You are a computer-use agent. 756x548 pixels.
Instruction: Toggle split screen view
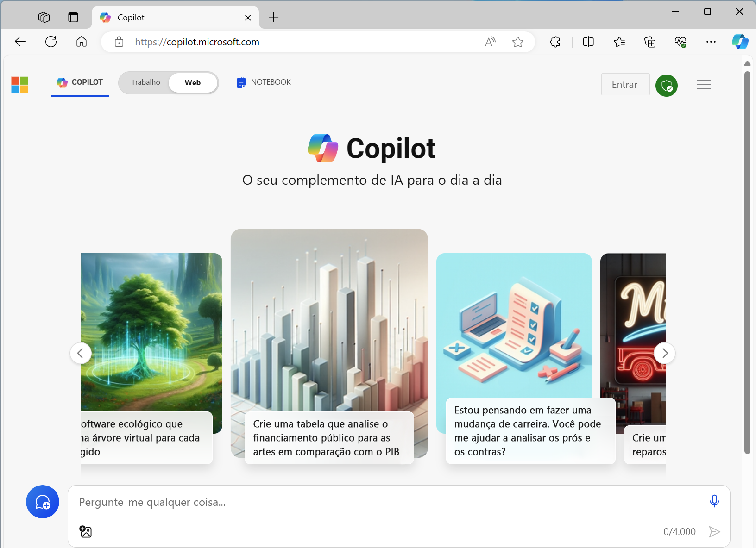(588, 42)
